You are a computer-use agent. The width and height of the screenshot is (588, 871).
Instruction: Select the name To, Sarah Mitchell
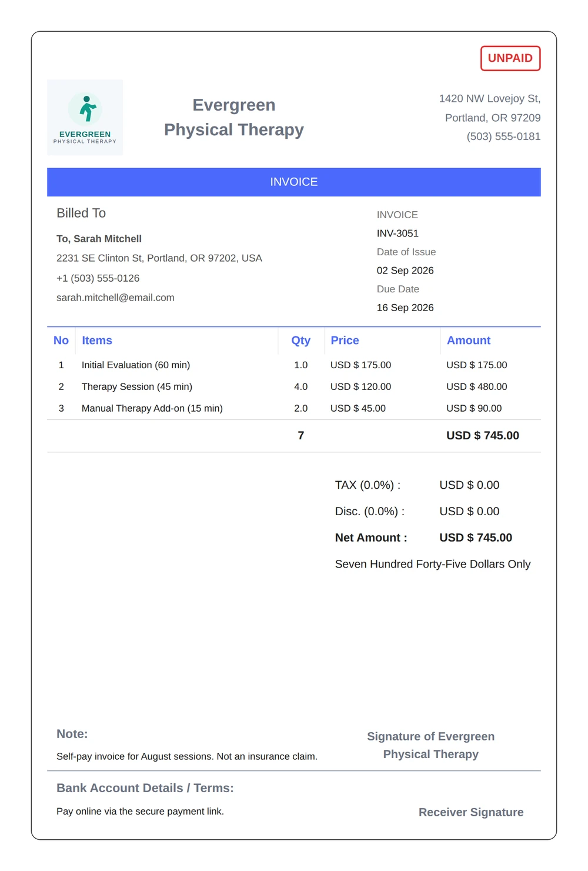[99, 239]
